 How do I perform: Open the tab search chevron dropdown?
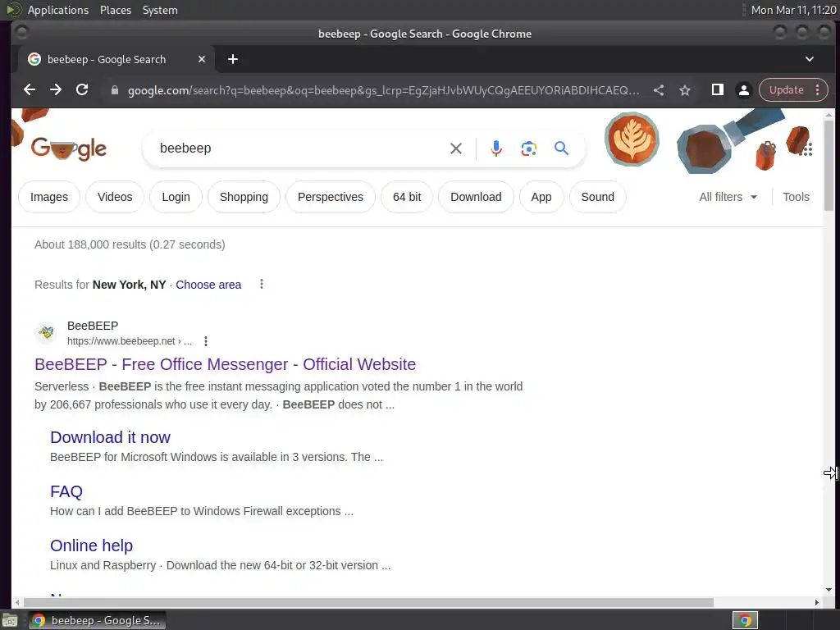[x=810, y=59]
